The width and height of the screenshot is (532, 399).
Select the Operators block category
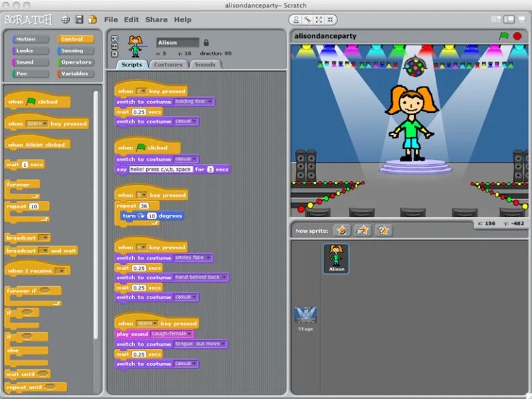[x=76, y=62]
